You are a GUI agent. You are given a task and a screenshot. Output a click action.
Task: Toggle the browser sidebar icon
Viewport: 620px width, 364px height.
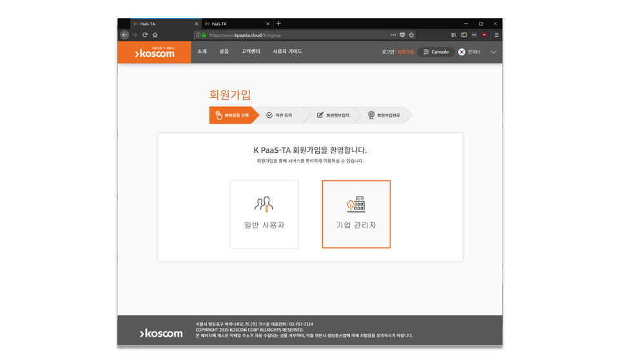point(463,35)
